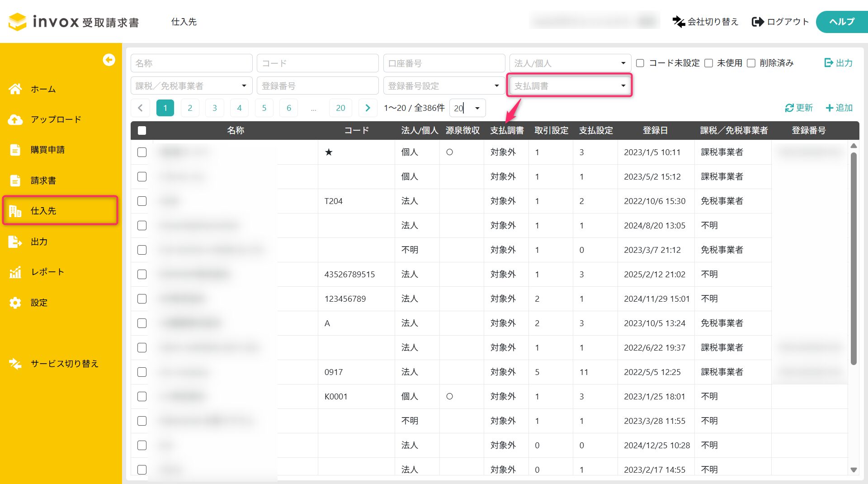Click the 設定 gear icon
Image resolution: width=868 pixels, height=484 pixels.
pyautogui.click(x=15, y=303)
